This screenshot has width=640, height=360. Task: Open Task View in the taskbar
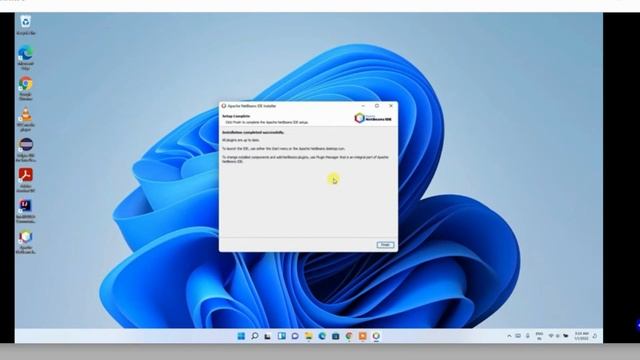(x=268, y=336)
